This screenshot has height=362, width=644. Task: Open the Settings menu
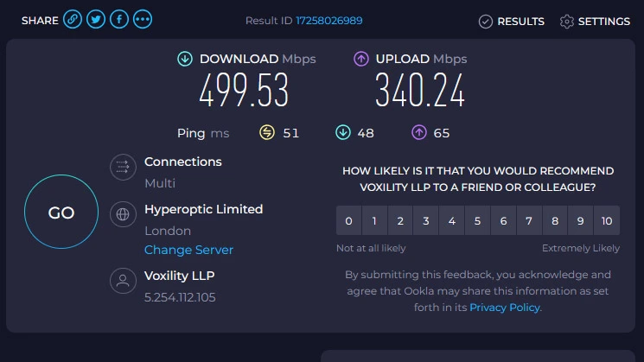coord(595,21)
